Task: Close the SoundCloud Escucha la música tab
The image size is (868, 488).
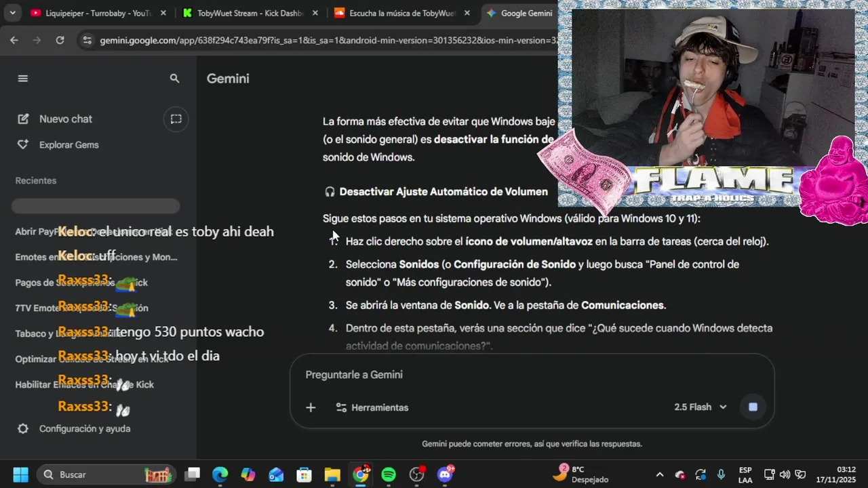Action: 467,13
